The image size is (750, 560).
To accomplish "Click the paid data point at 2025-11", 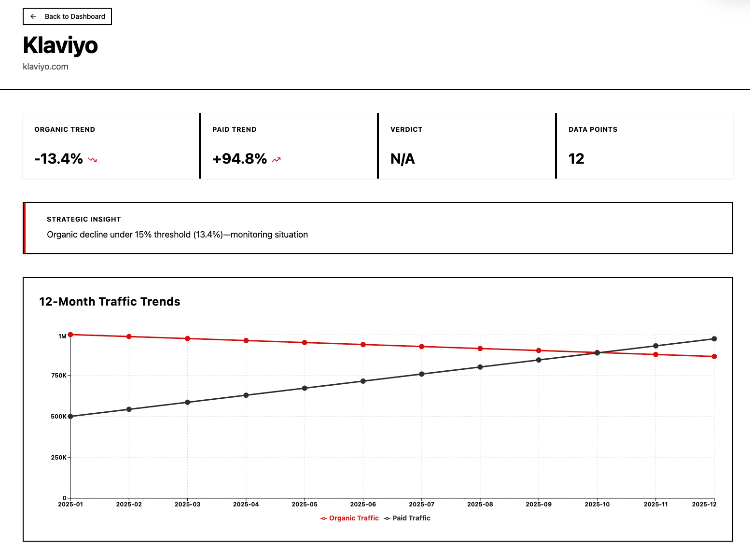I will pyautogui.click(x=656, y=346).
